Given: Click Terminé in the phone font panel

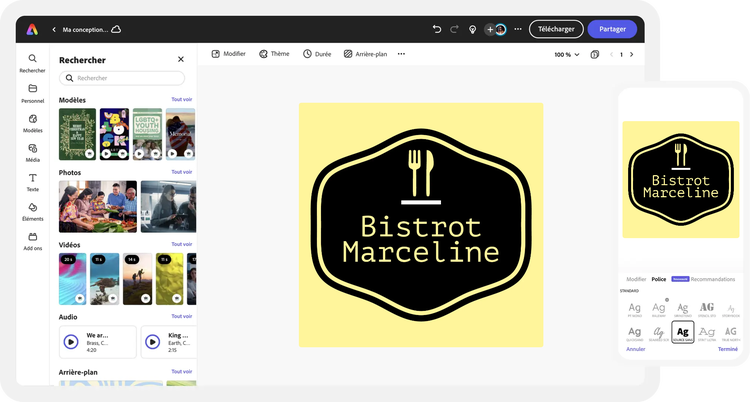Looking at the screenshot, I should (728, 349).
